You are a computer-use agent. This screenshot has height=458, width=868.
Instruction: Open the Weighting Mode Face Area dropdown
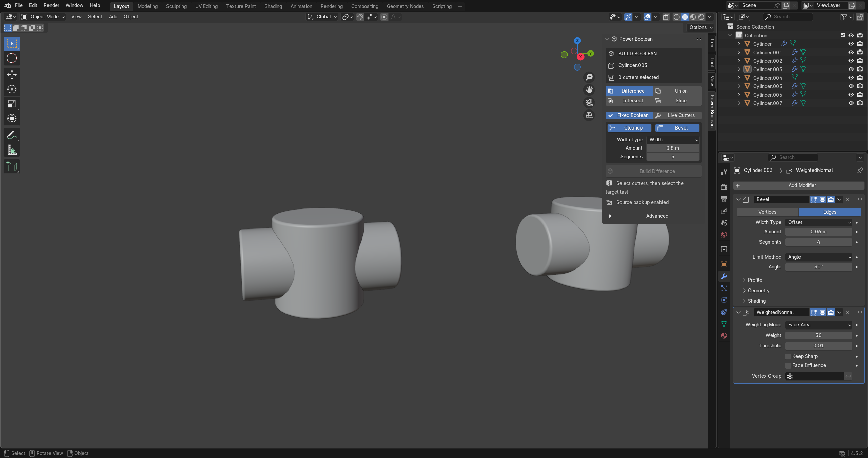pyautogui.click(x=818, y=325)
